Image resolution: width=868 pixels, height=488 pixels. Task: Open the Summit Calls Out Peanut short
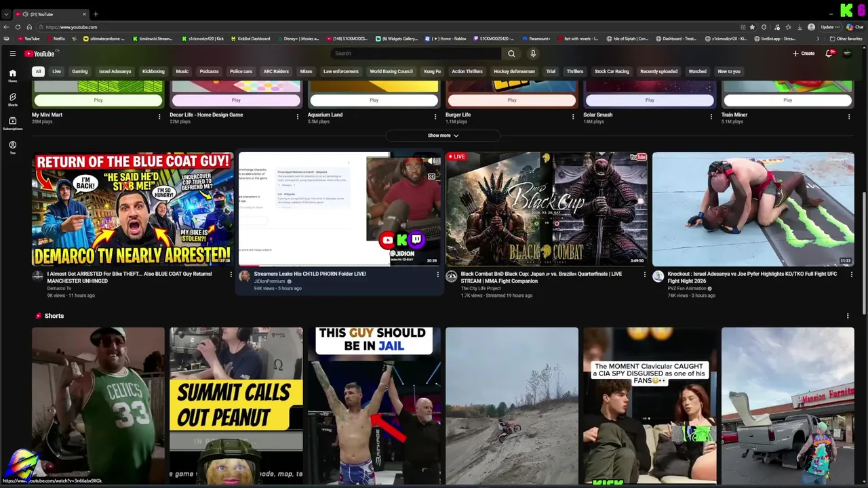pos(236,406)
